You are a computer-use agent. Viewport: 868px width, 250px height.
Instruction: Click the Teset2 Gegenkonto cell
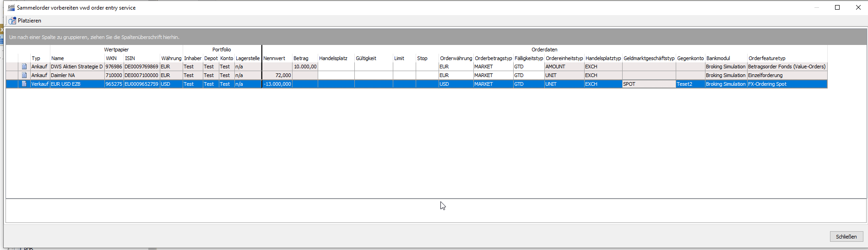[690, 84]
